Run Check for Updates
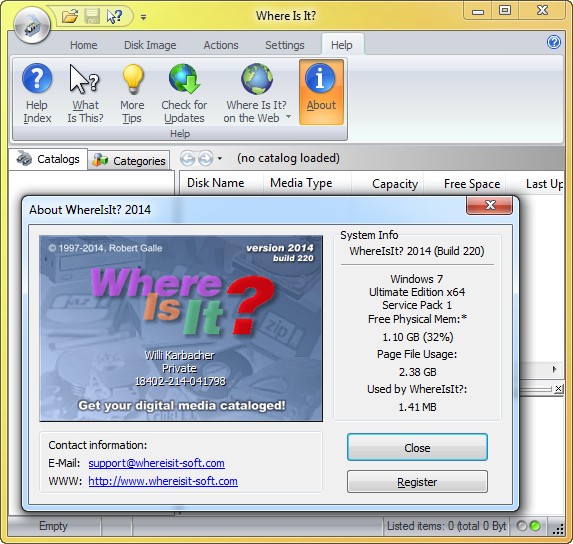 click(184, 94)
